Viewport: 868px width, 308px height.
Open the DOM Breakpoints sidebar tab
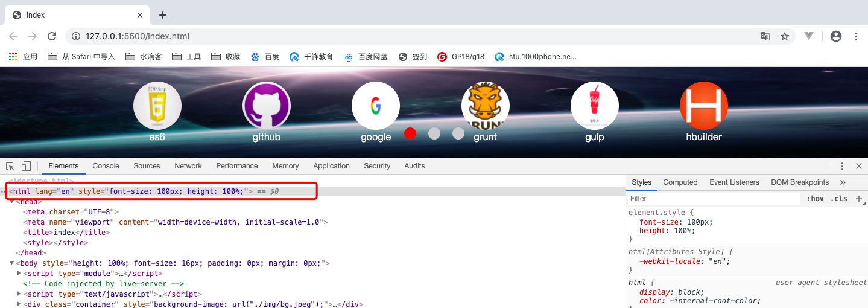coord(800,182)
